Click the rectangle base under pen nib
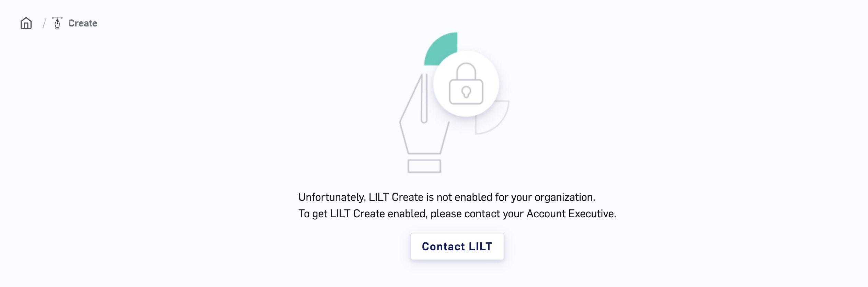Image resolution: width=868 pixels, height=287 pixels. (424, 166)
